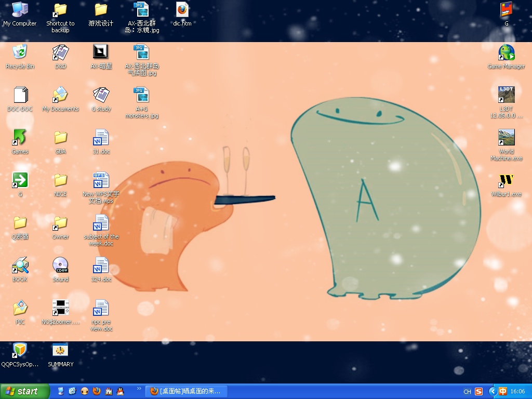Image resolution: width=532 pixels, height=399 pixels.
Task: Select the Sound CD-RW icon
Action: point(60,270)
